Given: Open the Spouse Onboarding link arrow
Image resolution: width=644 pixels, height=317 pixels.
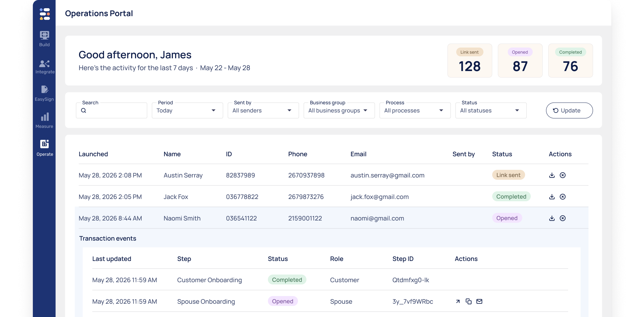Looking at the screenshot, I should [458, 301].
